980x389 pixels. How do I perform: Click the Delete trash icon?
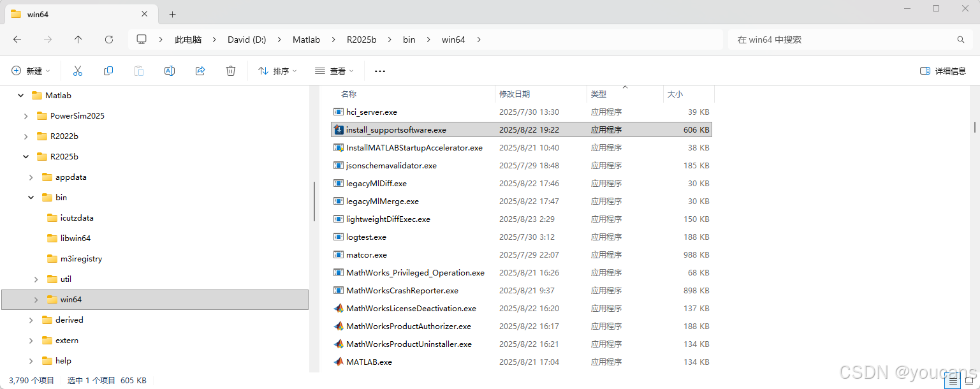coord(231,71)
